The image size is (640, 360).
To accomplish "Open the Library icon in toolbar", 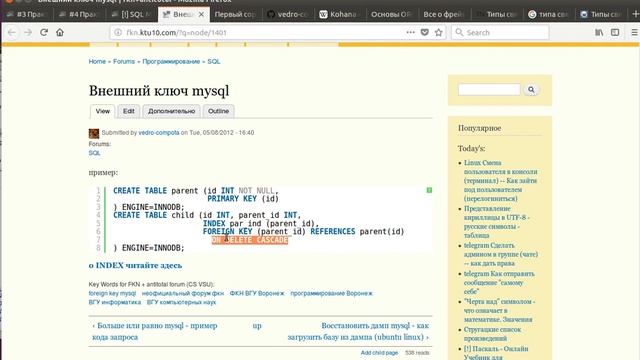I will tap(599, 32).
